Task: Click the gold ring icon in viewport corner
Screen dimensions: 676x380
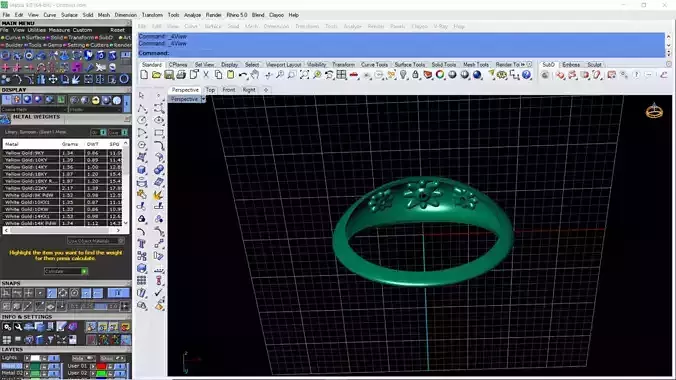Action: pos(654,111)
